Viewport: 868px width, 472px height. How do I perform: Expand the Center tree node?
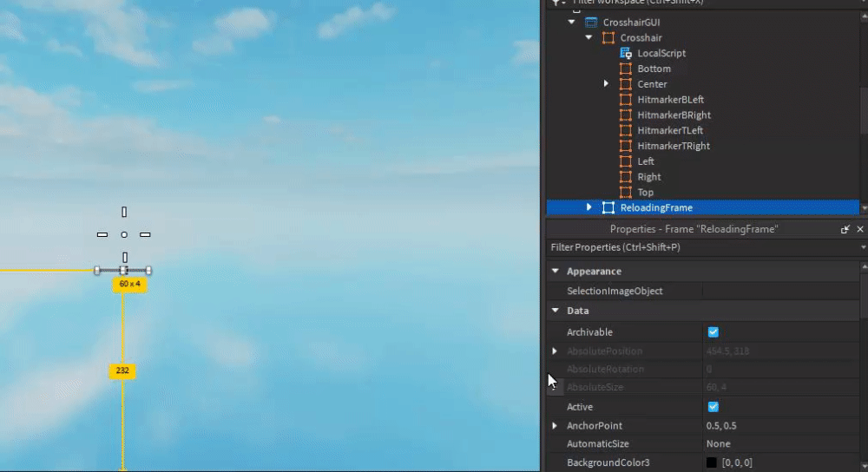coord(606,84)
